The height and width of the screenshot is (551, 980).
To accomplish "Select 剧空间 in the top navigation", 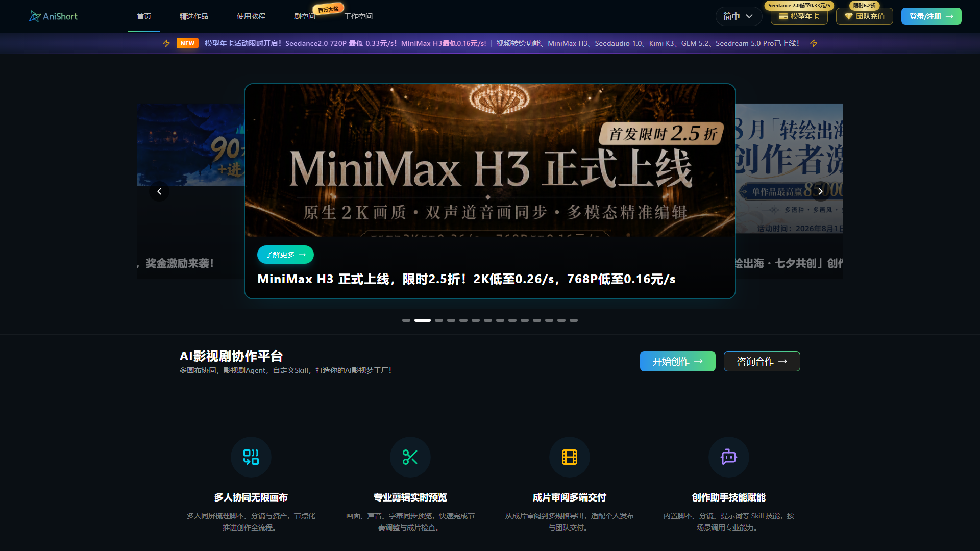I will [305, 16].
